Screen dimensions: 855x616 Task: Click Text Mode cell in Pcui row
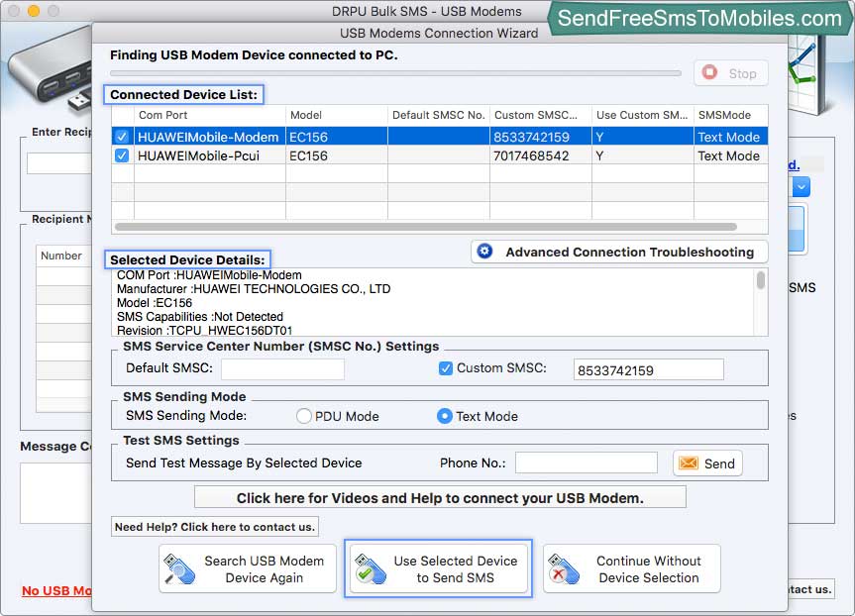[x=728, y=155]
